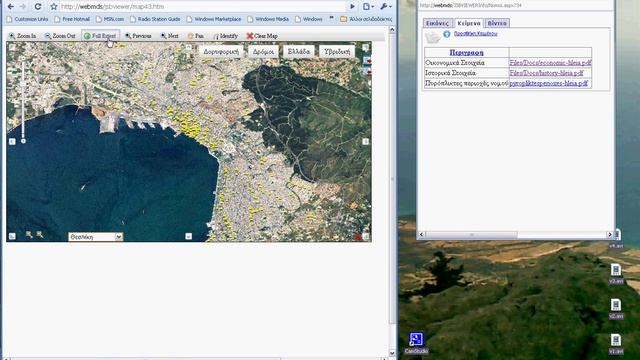The height and width of the screenshot is (360, 640).
Task: Click the go arrow beside address bar
Action: [352, 7]
